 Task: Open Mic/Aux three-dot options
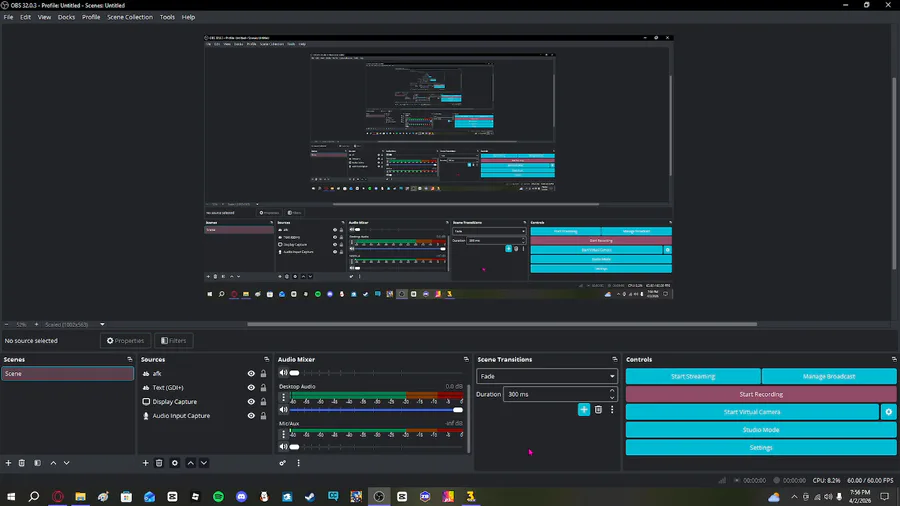point(284,434)
